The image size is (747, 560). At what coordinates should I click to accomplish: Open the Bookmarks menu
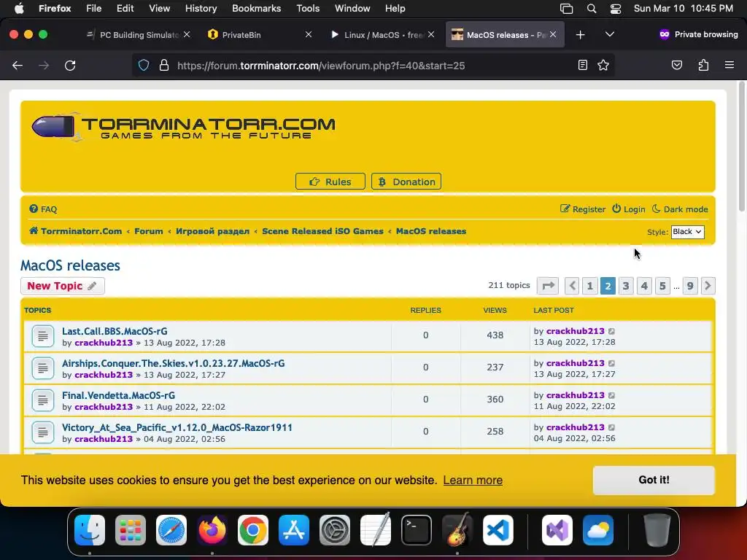[256, 9]
